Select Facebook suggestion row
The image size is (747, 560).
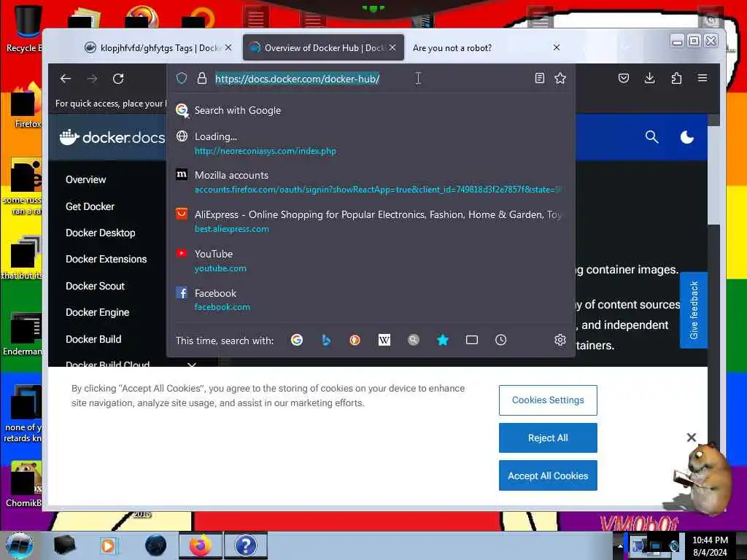click(x=370, y=300)
